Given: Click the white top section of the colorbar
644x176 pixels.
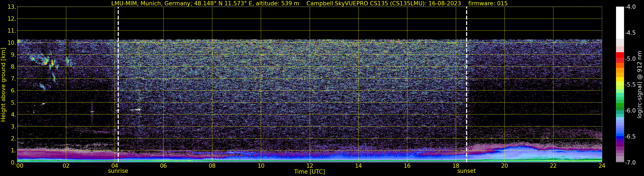Looking at the screenshot, I should 620,22.
